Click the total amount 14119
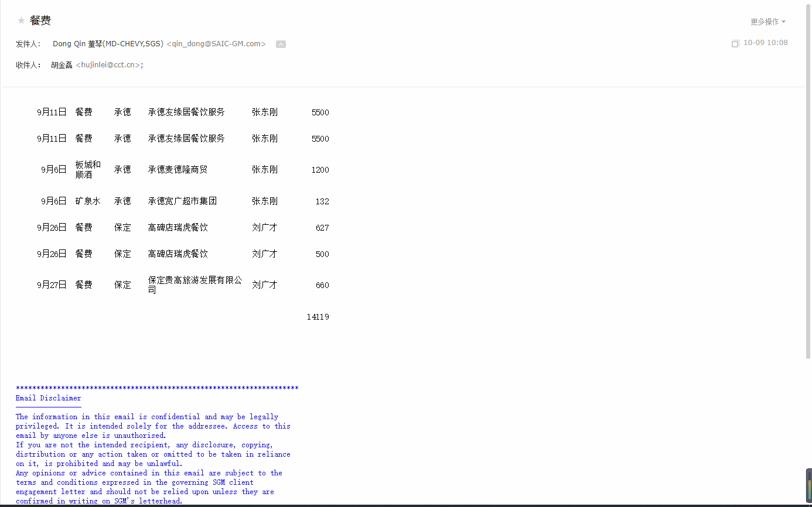 coord(318,317)
